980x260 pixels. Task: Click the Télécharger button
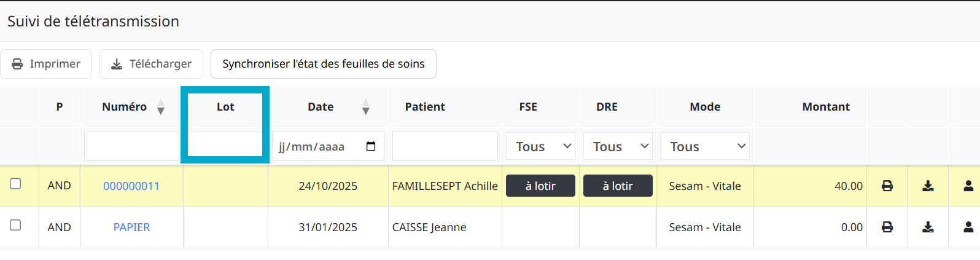click(x=151, y=64)
